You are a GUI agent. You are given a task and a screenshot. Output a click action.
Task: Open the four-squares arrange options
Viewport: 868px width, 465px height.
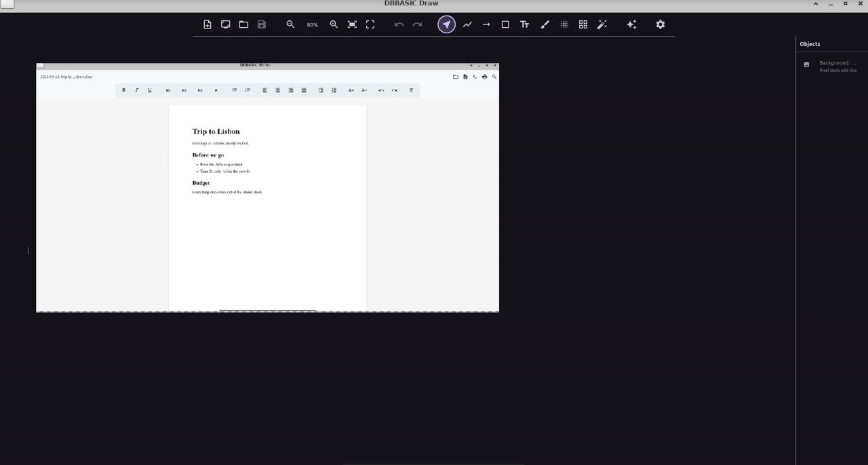tap(583, 24)
